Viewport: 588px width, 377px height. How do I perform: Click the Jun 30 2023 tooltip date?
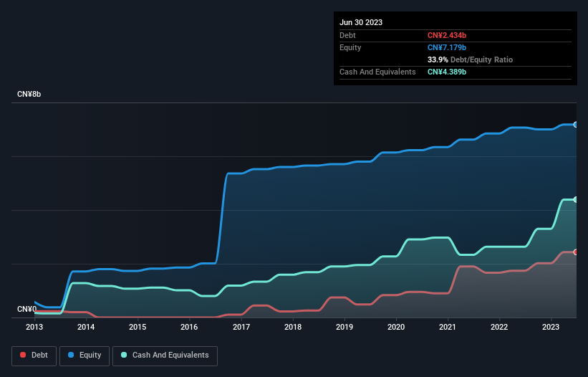click(x=361, y=22)
